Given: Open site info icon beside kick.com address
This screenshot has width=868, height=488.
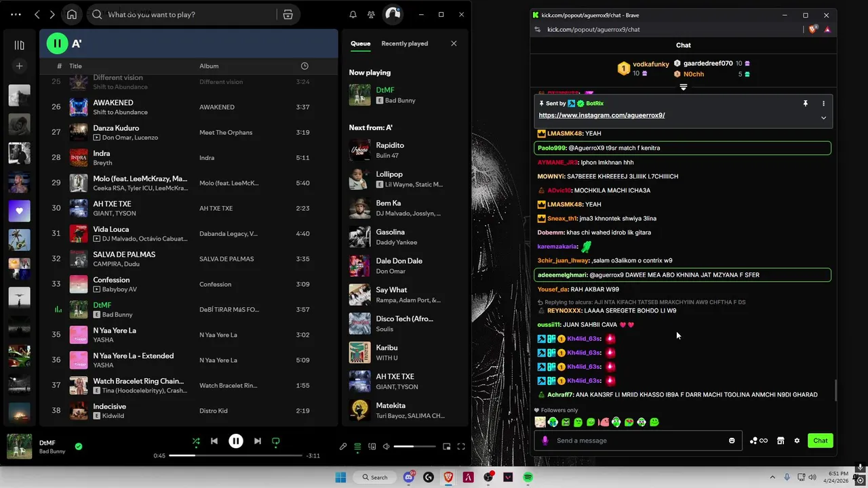Looking at the screenshot, I should point(538,29).
